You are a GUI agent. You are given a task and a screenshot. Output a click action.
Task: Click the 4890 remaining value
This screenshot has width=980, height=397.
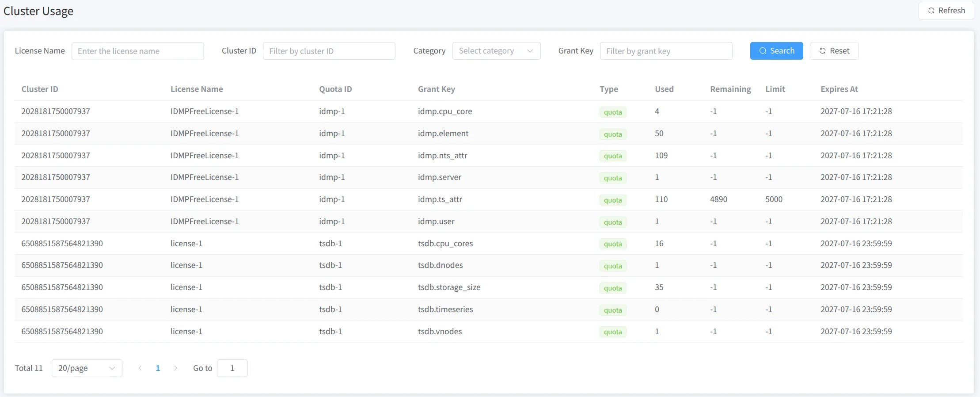pos(718,199)
